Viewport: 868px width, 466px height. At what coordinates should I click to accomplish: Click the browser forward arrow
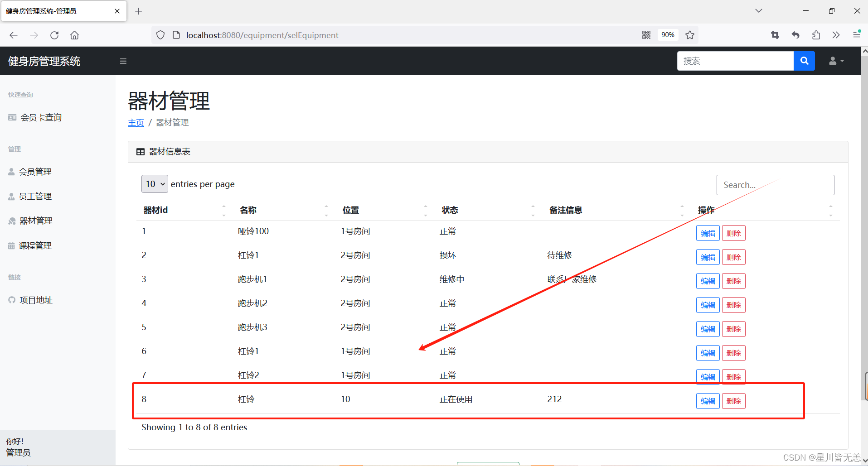tap(34, 35)
